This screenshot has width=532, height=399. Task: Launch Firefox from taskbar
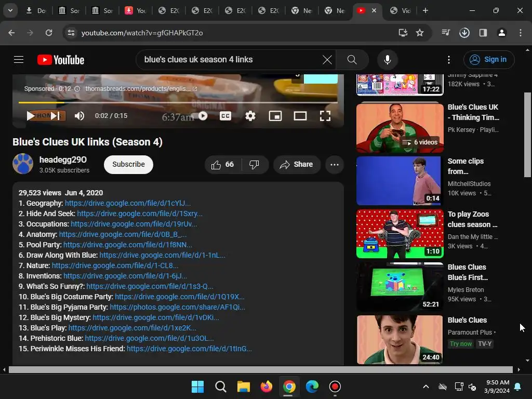(x=267, y=387)
